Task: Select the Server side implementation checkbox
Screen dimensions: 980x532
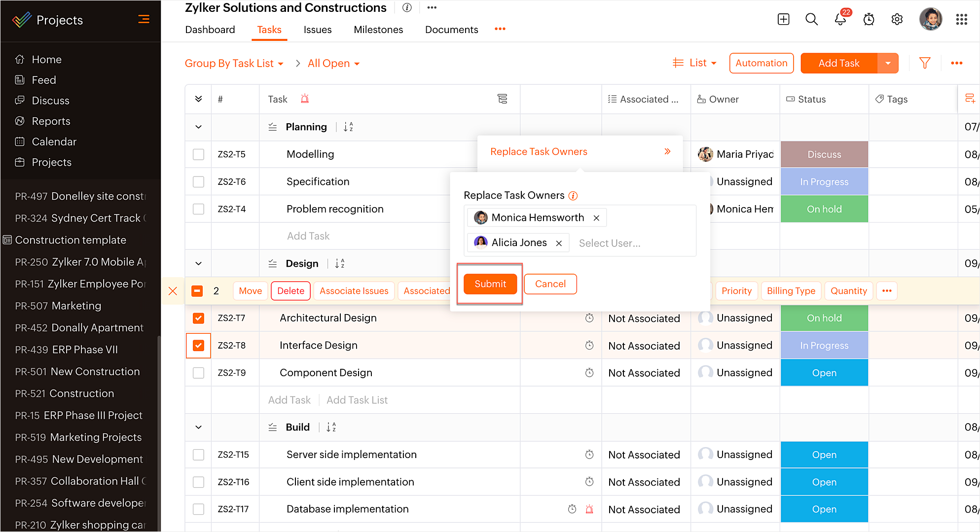Action: click(198, 455)
